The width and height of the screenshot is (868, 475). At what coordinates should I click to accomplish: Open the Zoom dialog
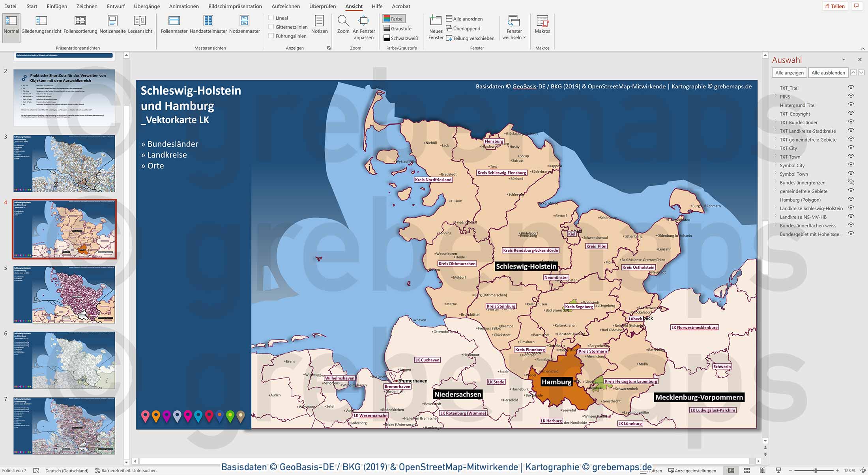pos(343,26)
